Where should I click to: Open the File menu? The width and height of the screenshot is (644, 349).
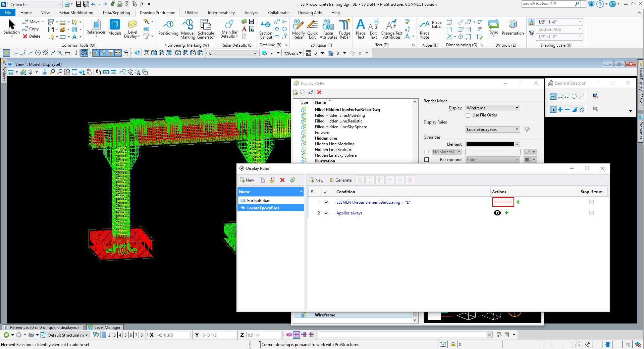(8, 13)
